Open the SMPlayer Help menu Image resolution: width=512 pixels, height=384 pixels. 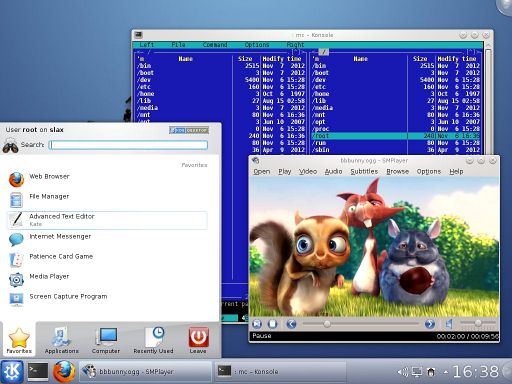point(456,171)
